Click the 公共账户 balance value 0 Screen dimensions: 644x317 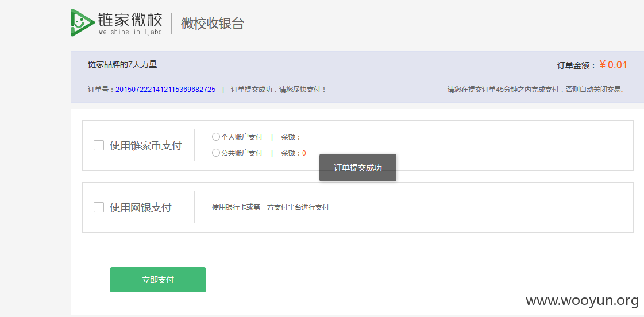(x=304, y=153)
